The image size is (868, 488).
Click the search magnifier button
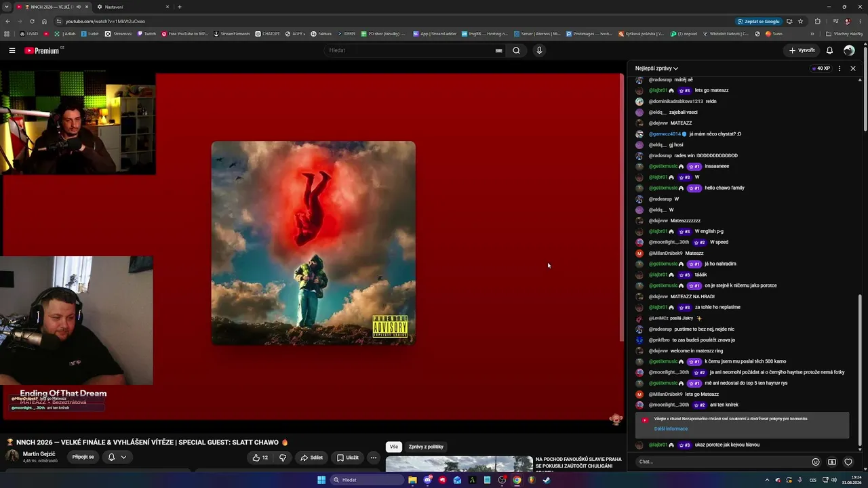point(516,50)
